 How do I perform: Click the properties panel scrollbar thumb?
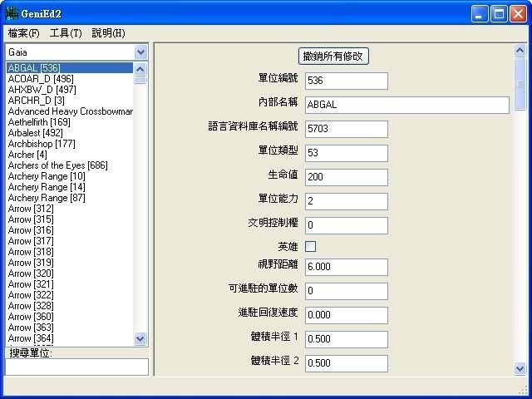click(520, 83)
